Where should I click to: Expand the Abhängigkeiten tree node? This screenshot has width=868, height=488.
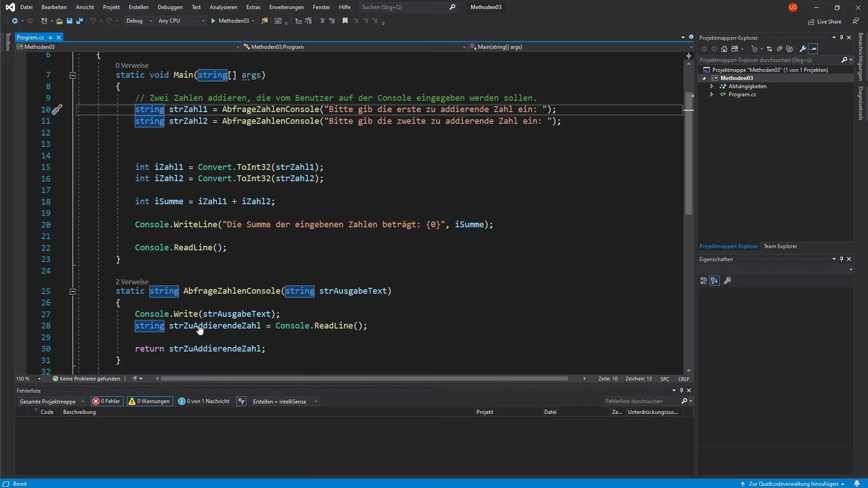pos(712,86)
